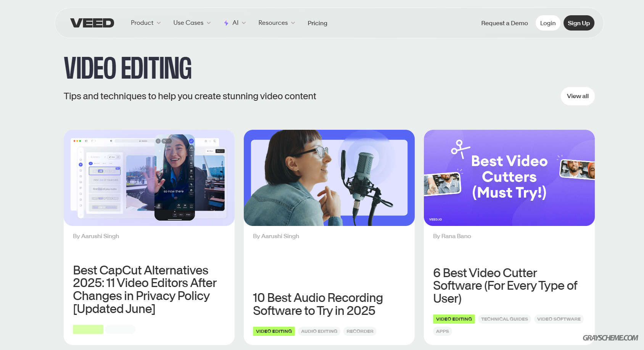Select Video Editing tag under audio recording article
This screenshot has width=644, height=350.
coord(274,331)
